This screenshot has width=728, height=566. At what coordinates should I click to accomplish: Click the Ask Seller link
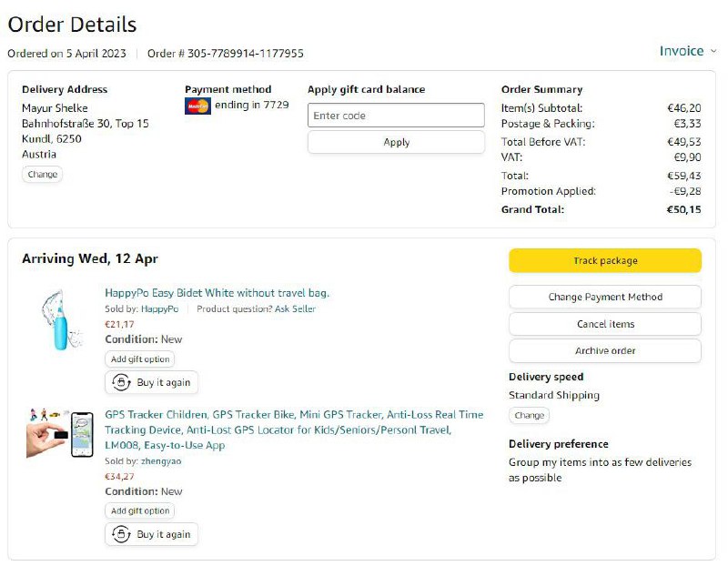tap(290, 309)
